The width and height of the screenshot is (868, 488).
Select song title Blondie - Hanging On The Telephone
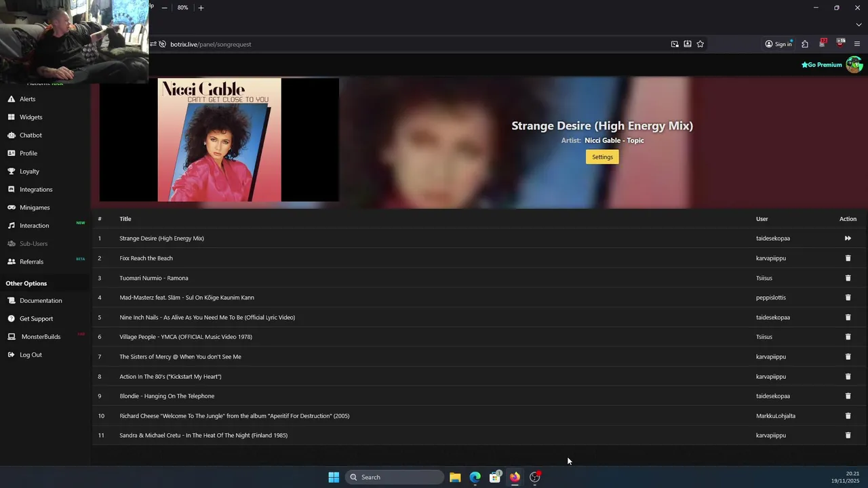pos(167,396)
